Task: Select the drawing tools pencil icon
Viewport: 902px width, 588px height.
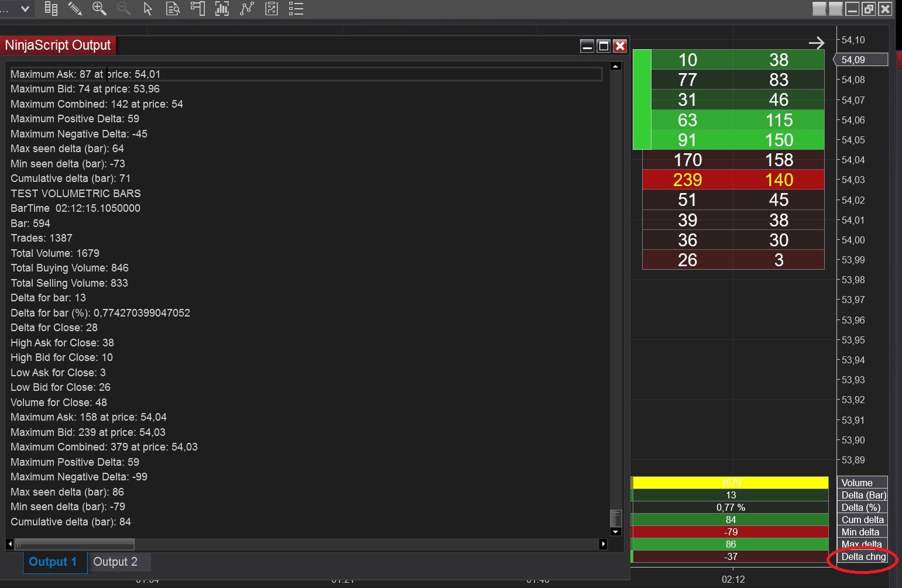Action: click(x=75, y=9)
